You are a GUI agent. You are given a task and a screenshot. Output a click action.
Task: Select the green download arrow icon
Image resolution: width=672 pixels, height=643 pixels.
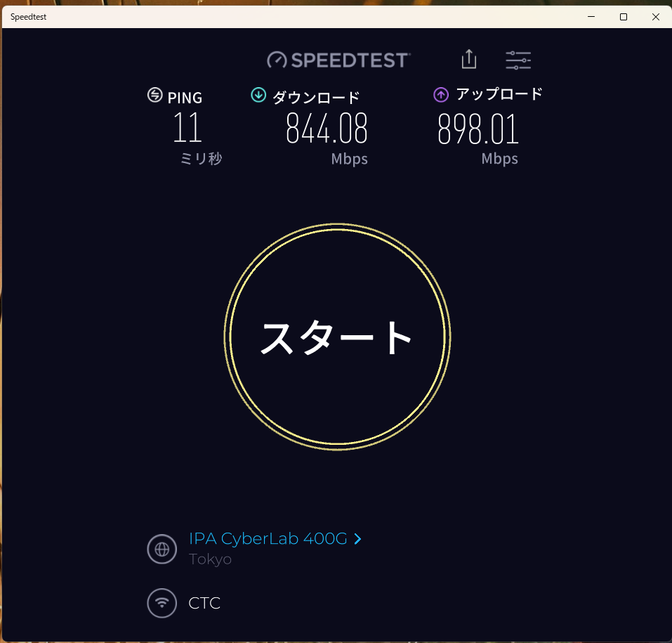[257, 94]
